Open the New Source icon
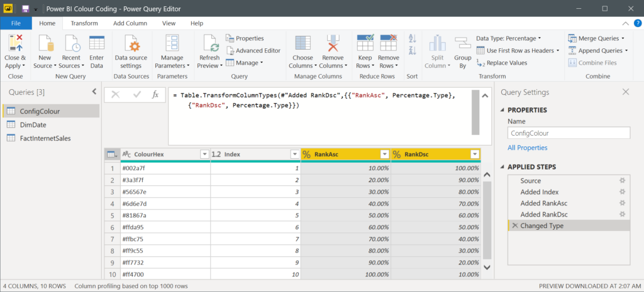The width and height of the screenshot is (644, 292). click(x=45, y=43)
